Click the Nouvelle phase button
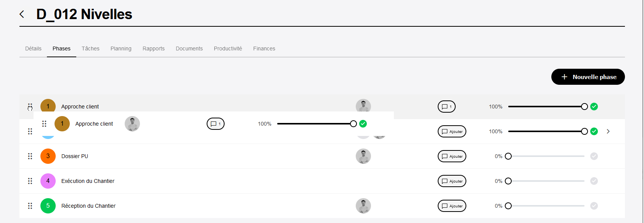Image resolution: width=644 pixels, height=223 pixels. 588,77
